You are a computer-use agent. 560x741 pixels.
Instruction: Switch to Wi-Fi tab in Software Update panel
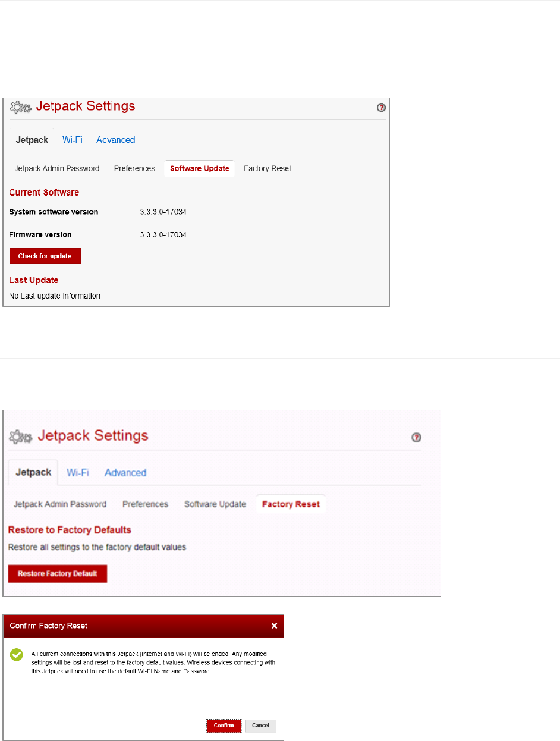click(73, 140)
